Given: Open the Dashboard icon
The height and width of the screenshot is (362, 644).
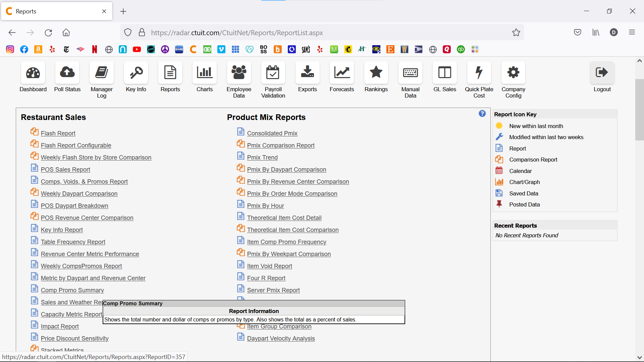Looking at the screenshot, I should tap(33, 73).
